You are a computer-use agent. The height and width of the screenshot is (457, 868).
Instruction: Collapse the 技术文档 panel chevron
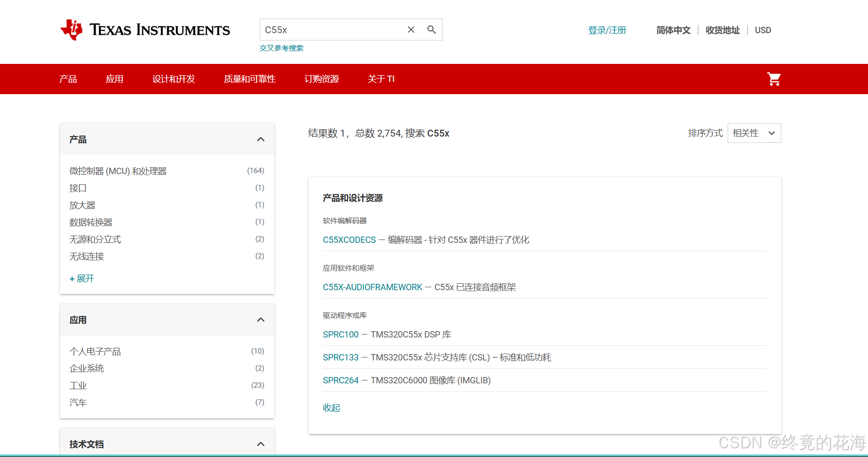(261, 444)
